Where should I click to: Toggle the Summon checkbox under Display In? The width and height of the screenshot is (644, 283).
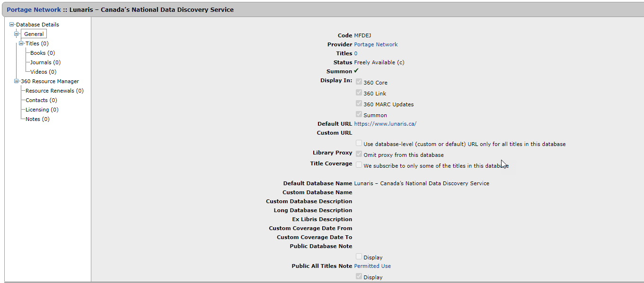359,114
